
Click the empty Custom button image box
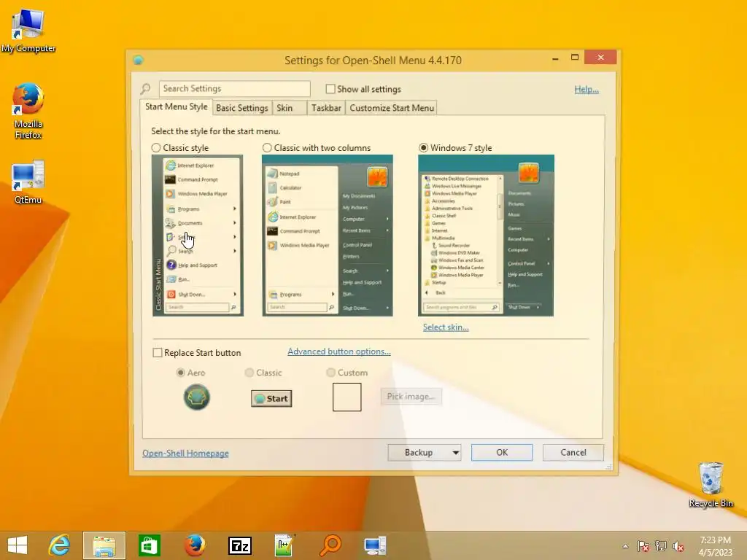tap(347, 397)
